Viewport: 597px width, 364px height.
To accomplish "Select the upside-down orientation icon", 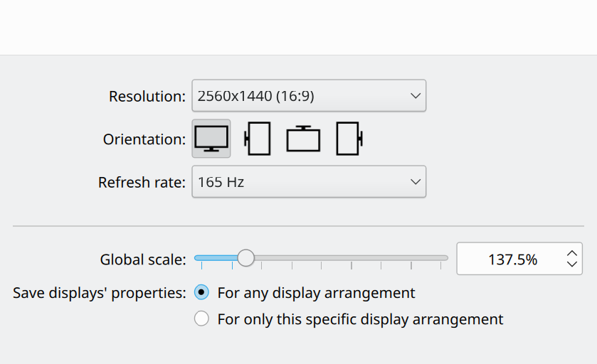I will click(303, 139).
